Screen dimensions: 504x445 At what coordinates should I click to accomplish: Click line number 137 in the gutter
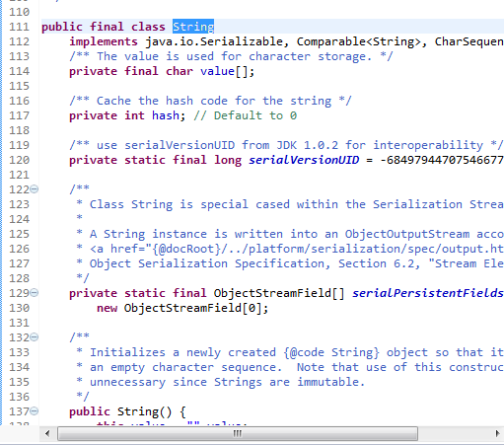(x=19, y=411)
